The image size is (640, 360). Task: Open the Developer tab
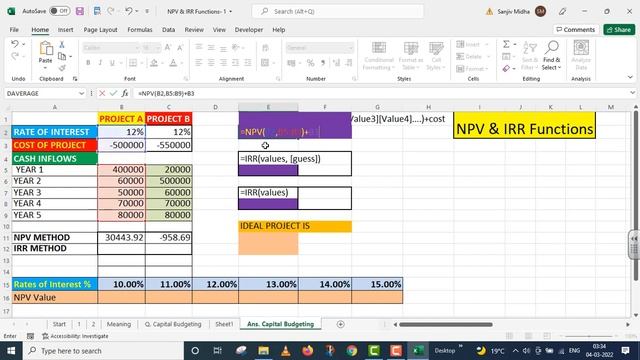[249, 30]
